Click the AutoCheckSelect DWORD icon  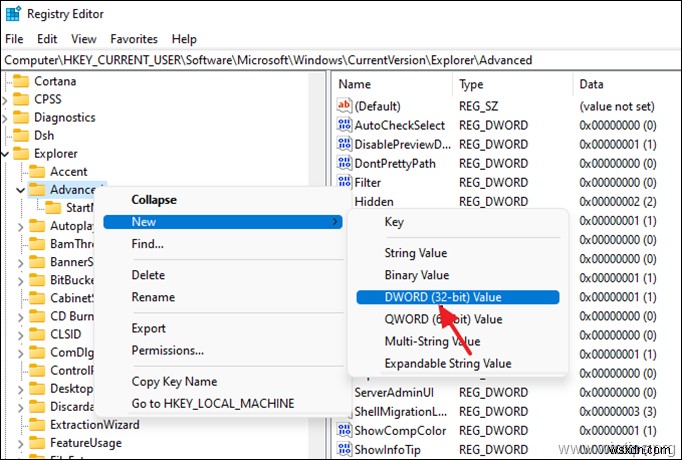[x=344, y=125]
